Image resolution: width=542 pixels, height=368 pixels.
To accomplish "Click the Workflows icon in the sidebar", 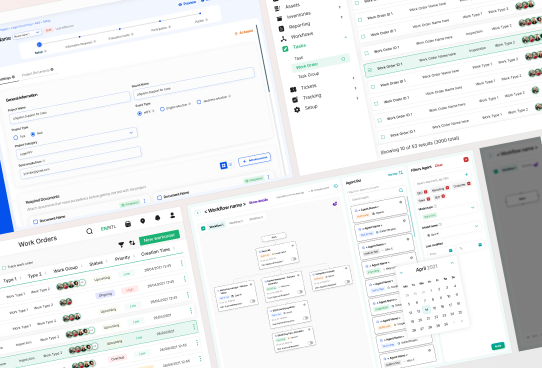I will (283, 38).
